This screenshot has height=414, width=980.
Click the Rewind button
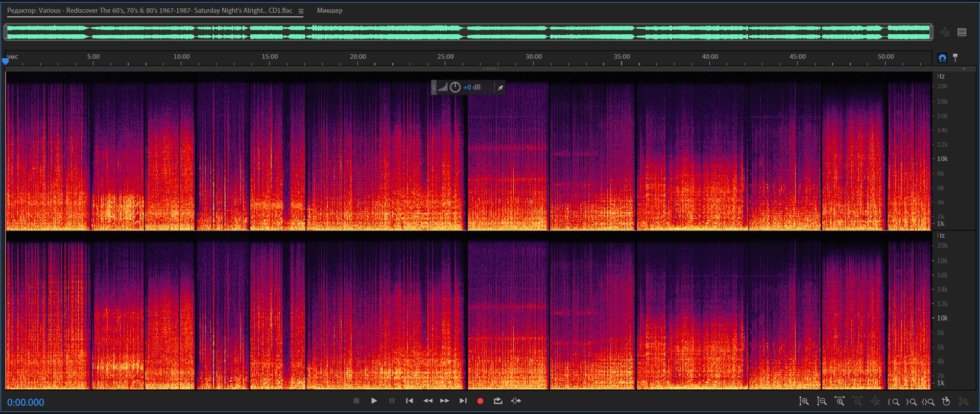pyautogui.click(x=428, y=401)
